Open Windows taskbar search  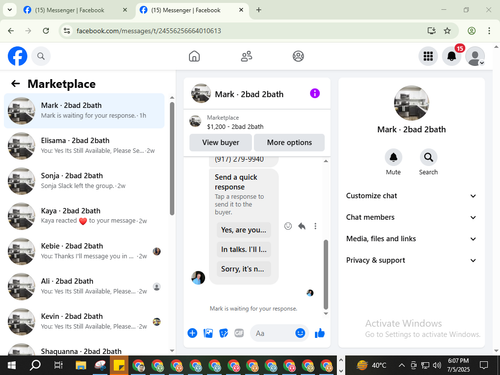(x=35, y=365)
